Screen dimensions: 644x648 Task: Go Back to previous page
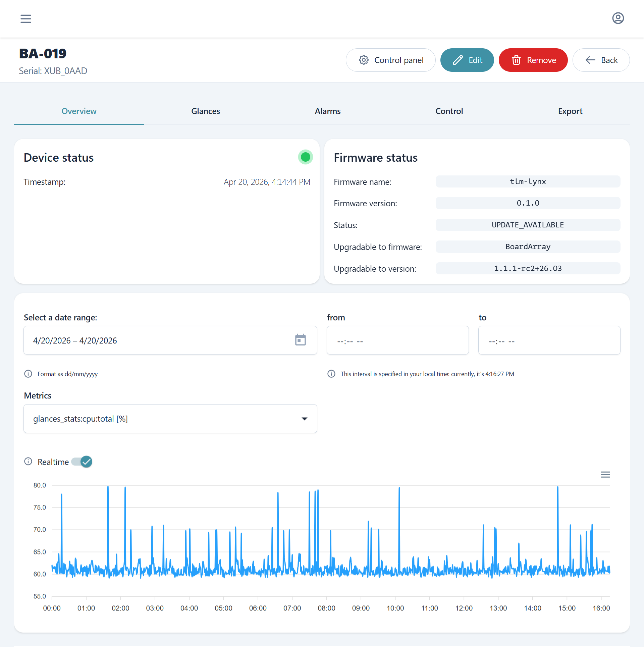601,60
